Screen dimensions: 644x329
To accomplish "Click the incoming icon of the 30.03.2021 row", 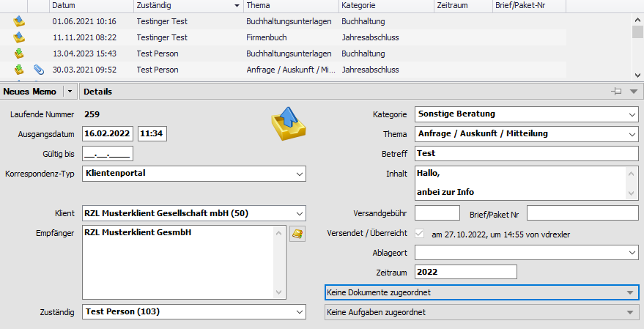I will coord(19,70).
